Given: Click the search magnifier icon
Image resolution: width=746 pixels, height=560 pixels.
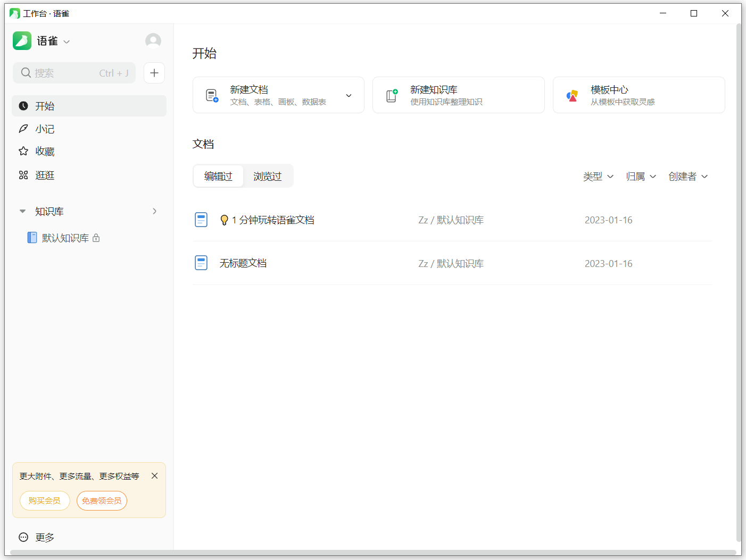Looking at the screenshot, I should coord(26,73).
